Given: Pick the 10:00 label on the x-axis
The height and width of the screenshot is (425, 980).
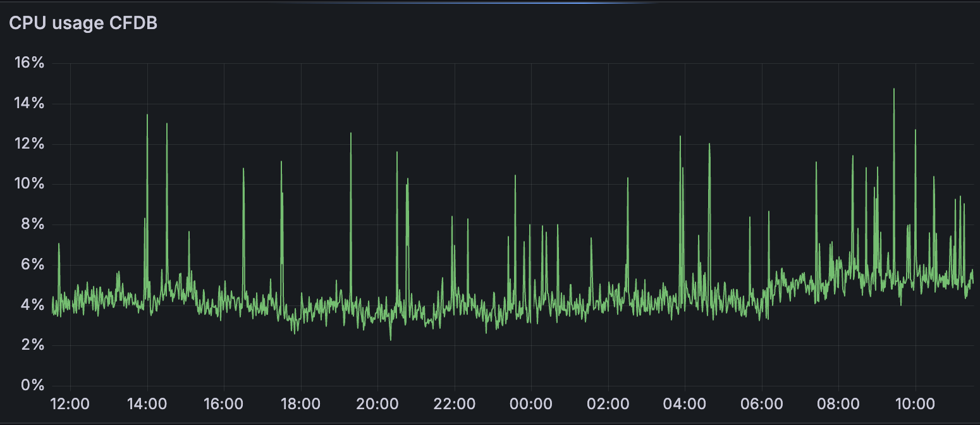Looking at the screenshot, I should tap(916, 403).
